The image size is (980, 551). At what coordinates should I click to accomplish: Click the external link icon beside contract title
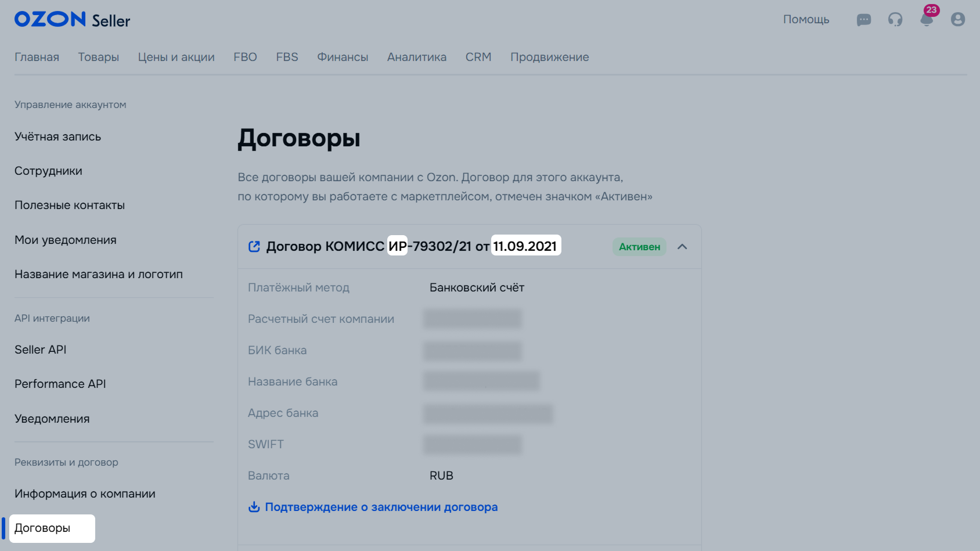tap(254, 246)
